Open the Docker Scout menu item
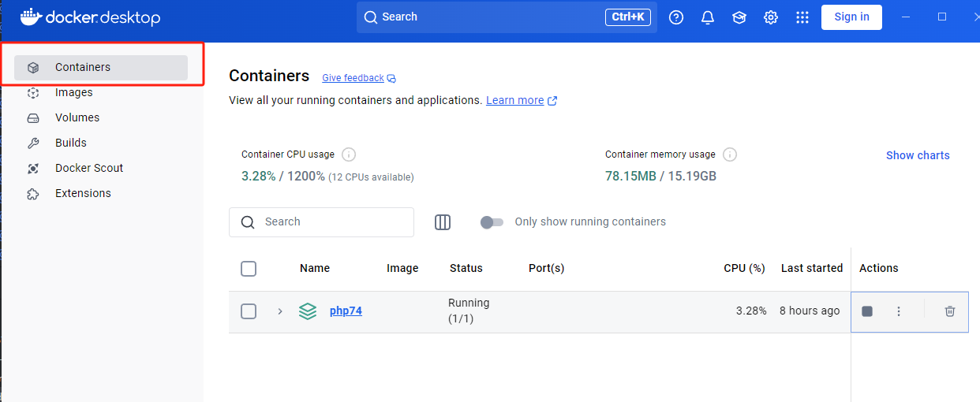The width and height of the screenshot is (980, 402). (101, 169)
